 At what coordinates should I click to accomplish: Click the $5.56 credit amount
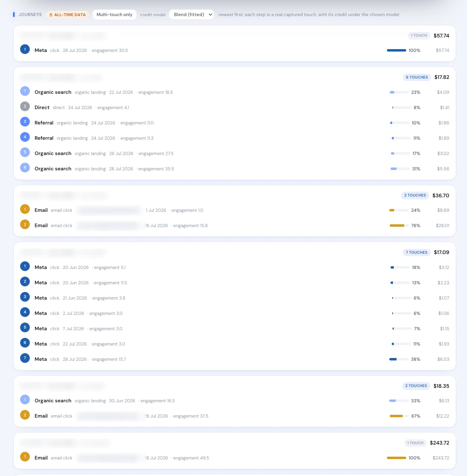pyautogui.click(x=443, y=169)
